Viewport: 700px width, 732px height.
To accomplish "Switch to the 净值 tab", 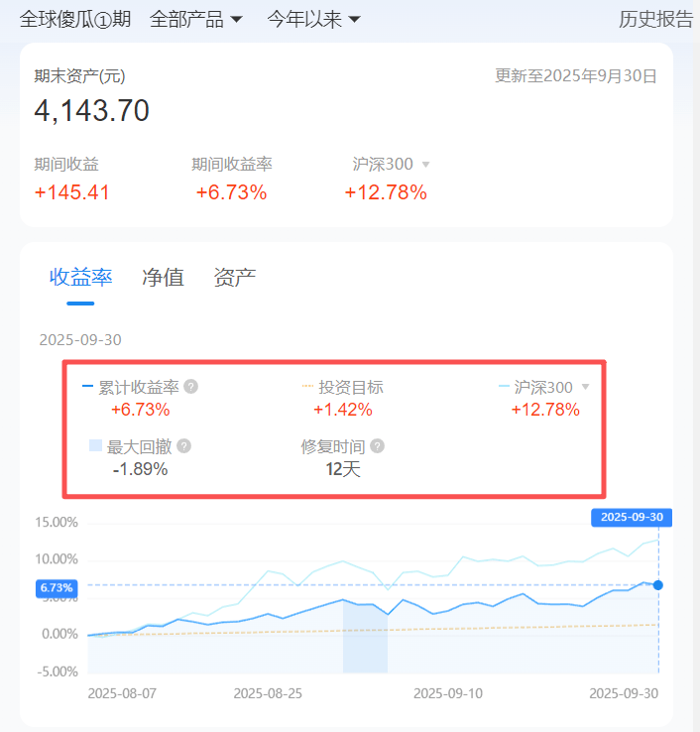I will pyautogui.click(x=163, y=277).
